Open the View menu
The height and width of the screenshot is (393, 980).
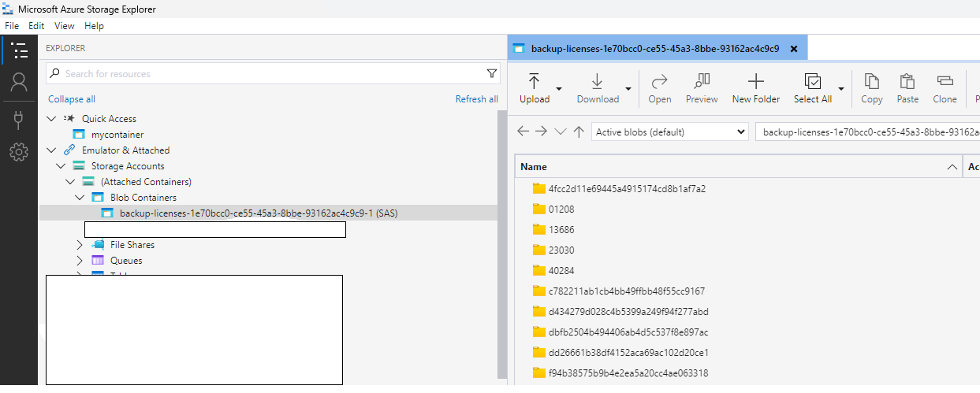pyautogui.click(x=65, y=26)
